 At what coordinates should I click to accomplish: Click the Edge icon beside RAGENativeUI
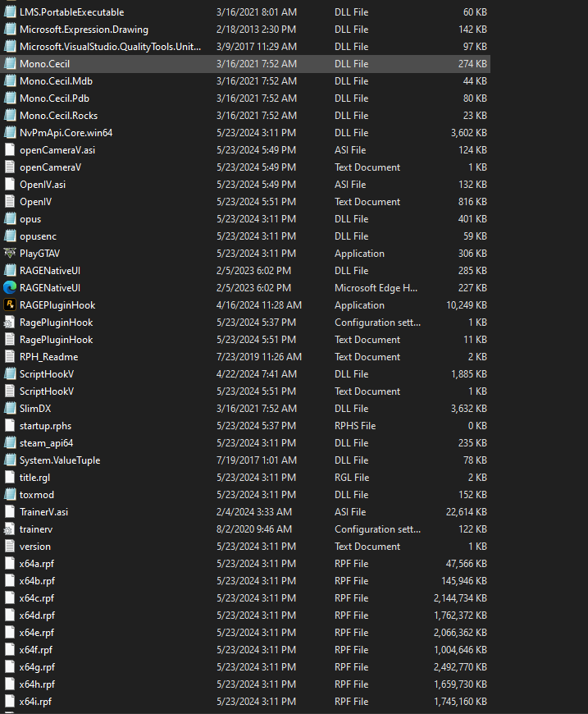click(x=10, y=288)
